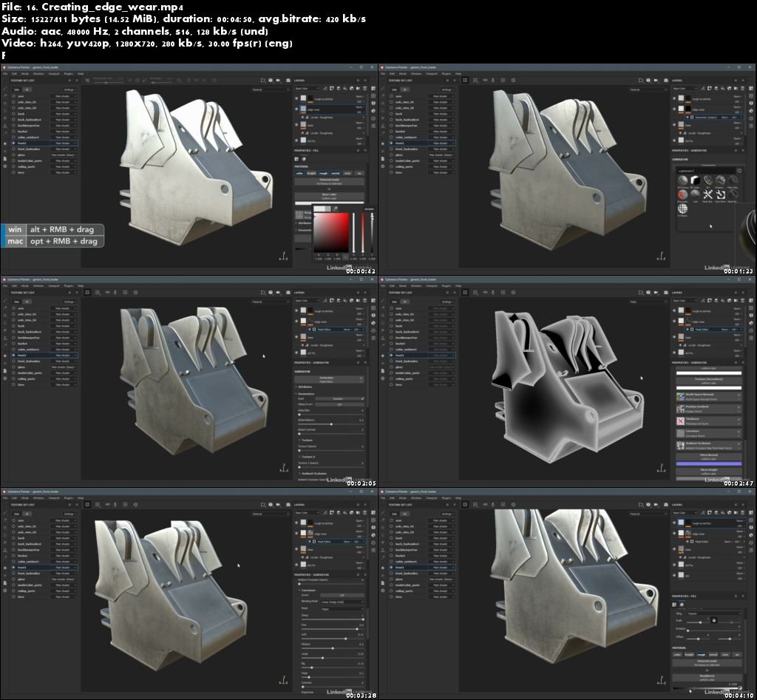
Task: Pick the eyedropper in the 00:00:42 color picker
Action: pyautogui.click(x=336, y=208)
